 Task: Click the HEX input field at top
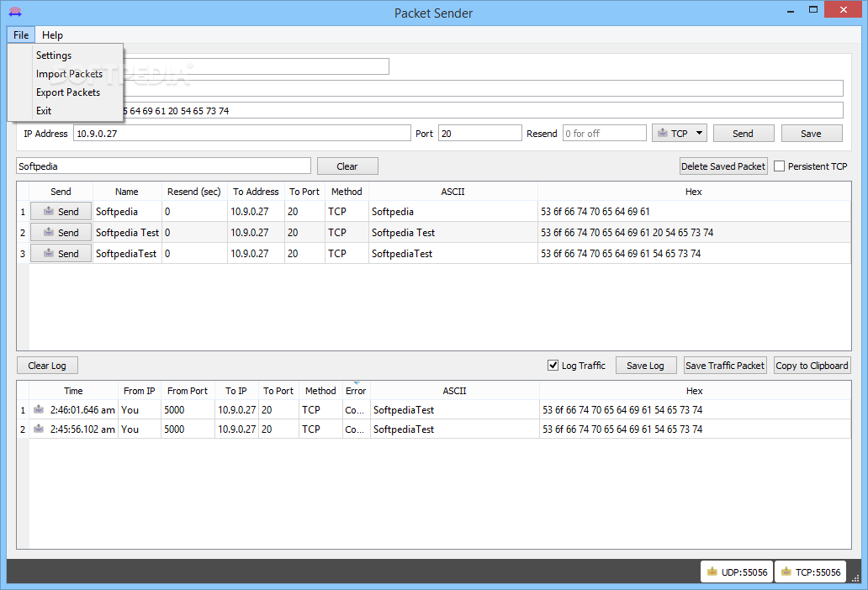click(482, 110)
